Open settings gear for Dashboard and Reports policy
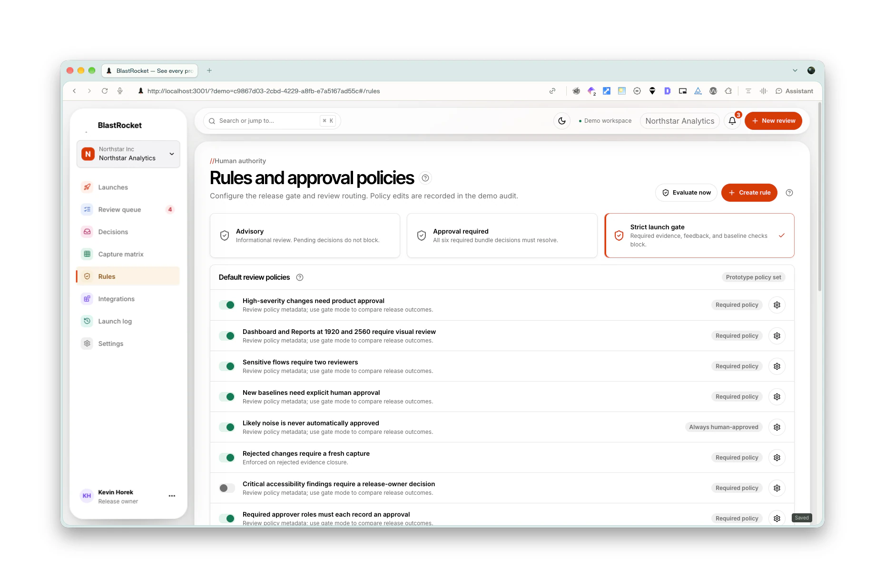The image size is (885, 588). point(777,336)
